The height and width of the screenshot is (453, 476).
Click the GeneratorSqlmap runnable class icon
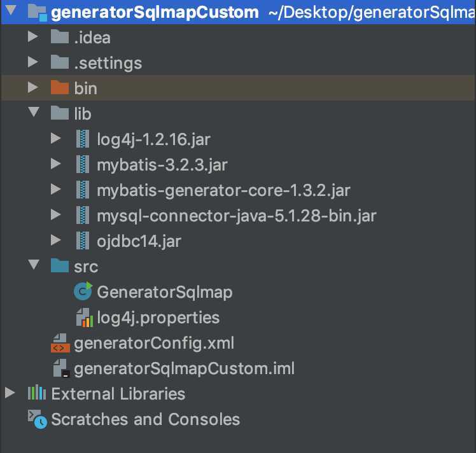coord(83,291)
